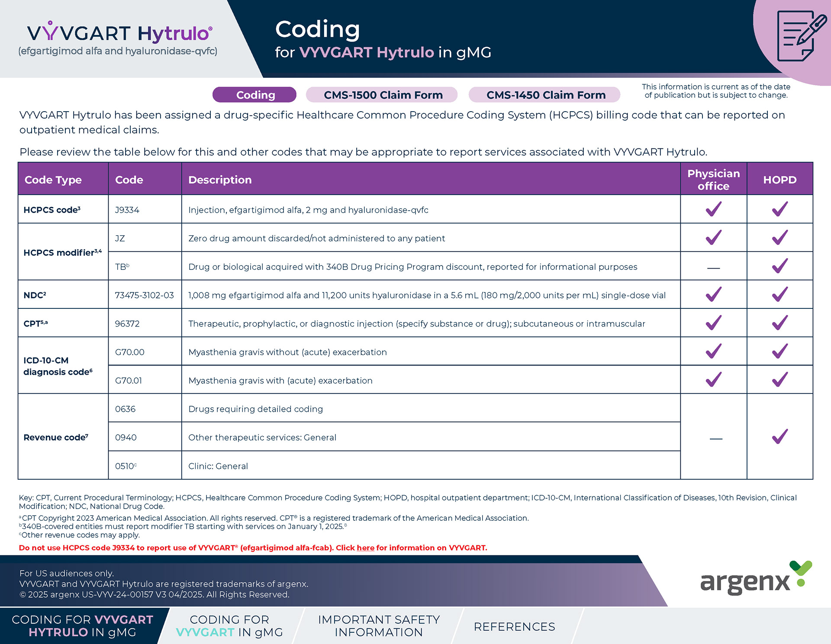Click the argenx logo

(x=755, y=579)
